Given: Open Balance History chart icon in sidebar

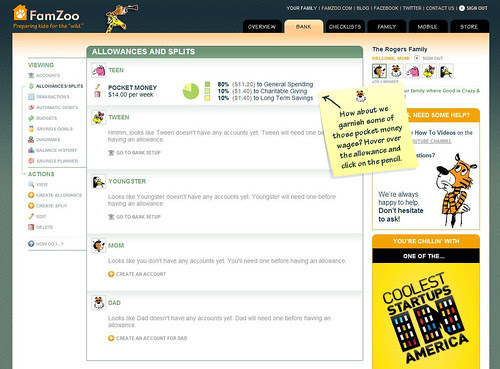Looking at the screenshot, I should click(31, 150).
